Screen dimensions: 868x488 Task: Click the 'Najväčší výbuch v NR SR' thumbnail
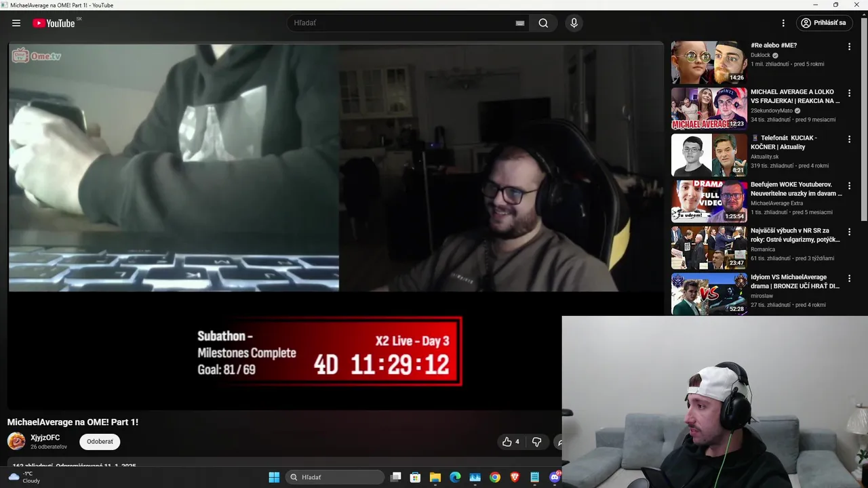click(709, 247)
